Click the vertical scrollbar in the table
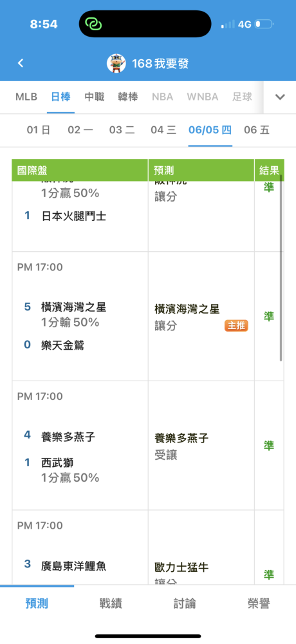296x644 pixels. (281, 268)
